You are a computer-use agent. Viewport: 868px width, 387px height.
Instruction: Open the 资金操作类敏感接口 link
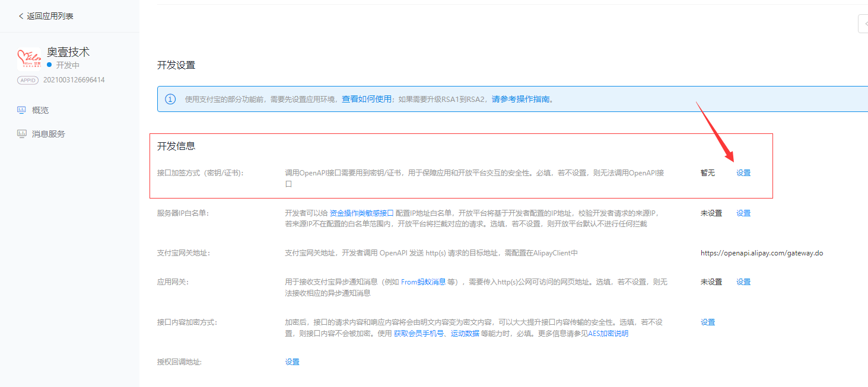361,213
